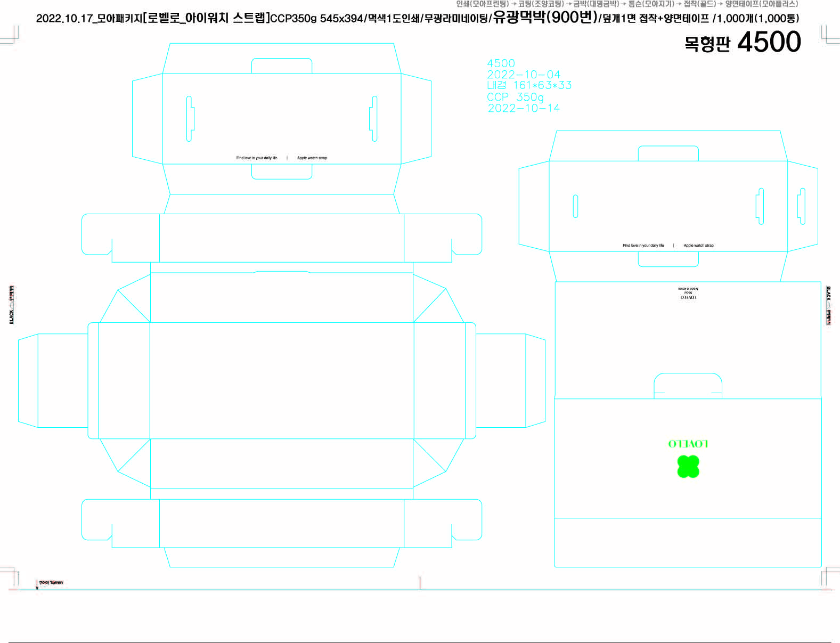The height and width of the screenshot is (643, 840).
Task: Click 'Apple watch strap' on the right dieline
Action: pyautogui.click(x=698, y=246)
